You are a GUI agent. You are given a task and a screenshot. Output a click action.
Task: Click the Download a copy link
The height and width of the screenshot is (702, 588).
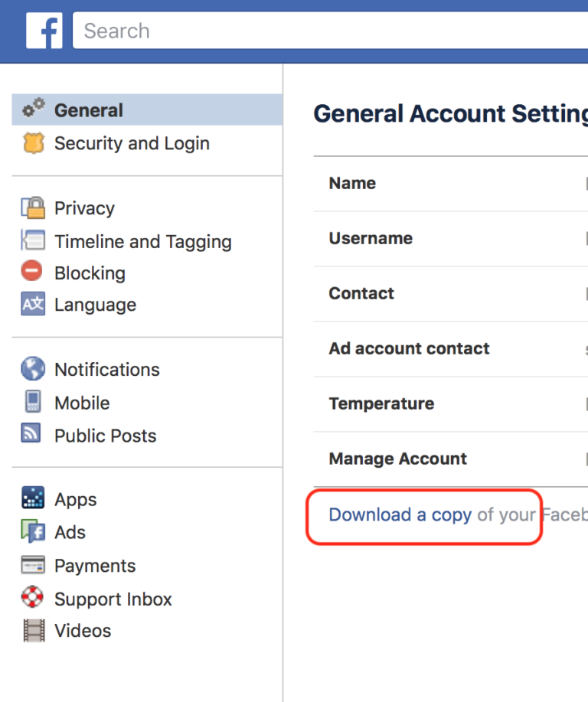pyautogui.click(x=400, y=515)
